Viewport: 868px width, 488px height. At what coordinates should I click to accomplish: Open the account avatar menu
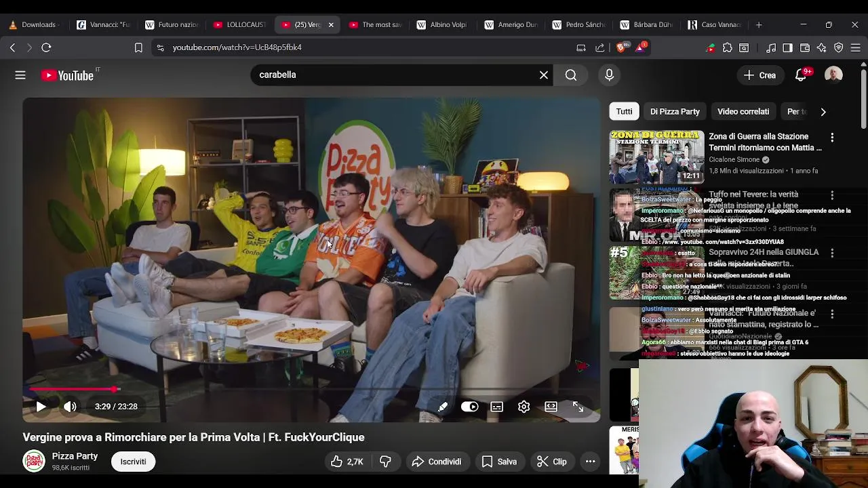click(x=833, y=75)
